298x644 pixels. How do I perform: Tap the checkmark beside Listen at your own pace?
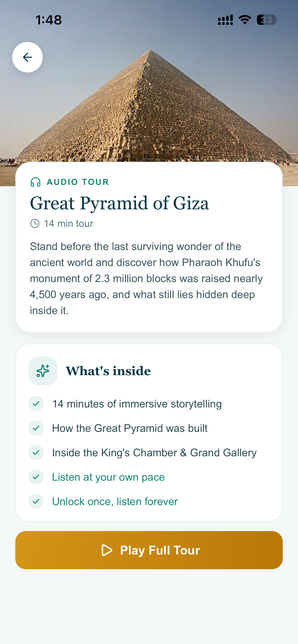pyautogui.click(x=36, y=477)
